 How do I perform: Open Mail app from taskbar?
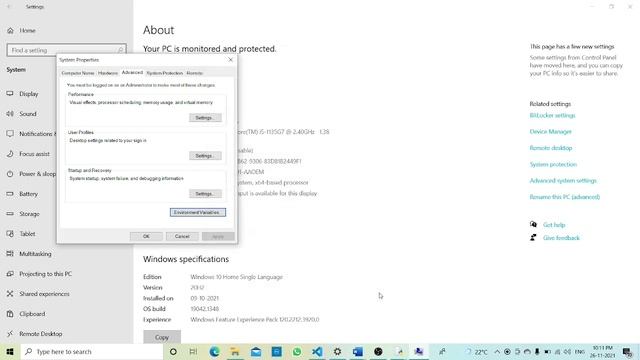point(256,351)
